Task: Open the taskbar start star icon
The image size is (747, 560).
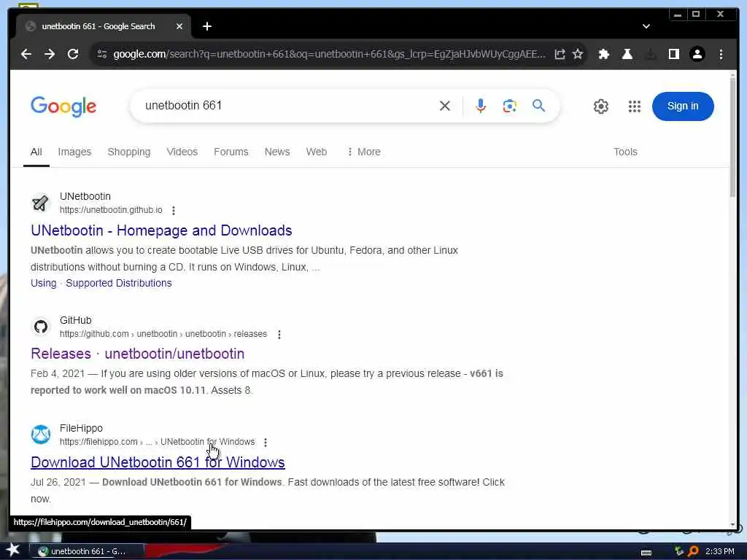Action: [12, 550]
